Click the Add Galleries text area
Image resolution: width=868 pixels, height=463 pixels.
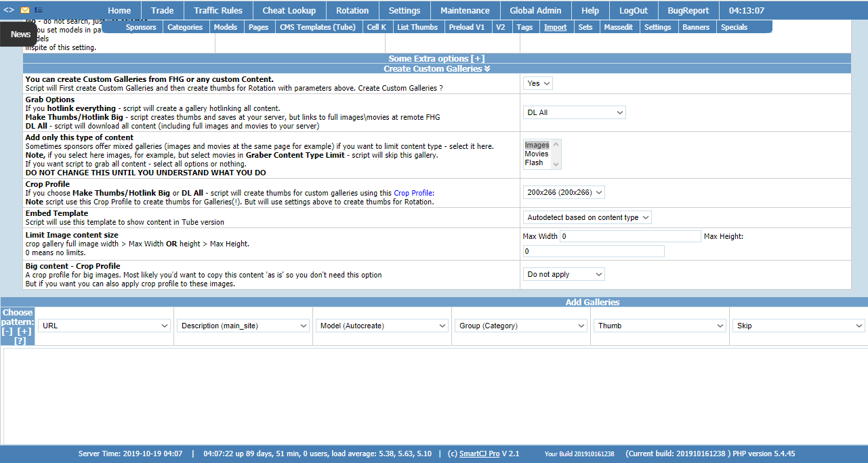click(x=436, y=396)
